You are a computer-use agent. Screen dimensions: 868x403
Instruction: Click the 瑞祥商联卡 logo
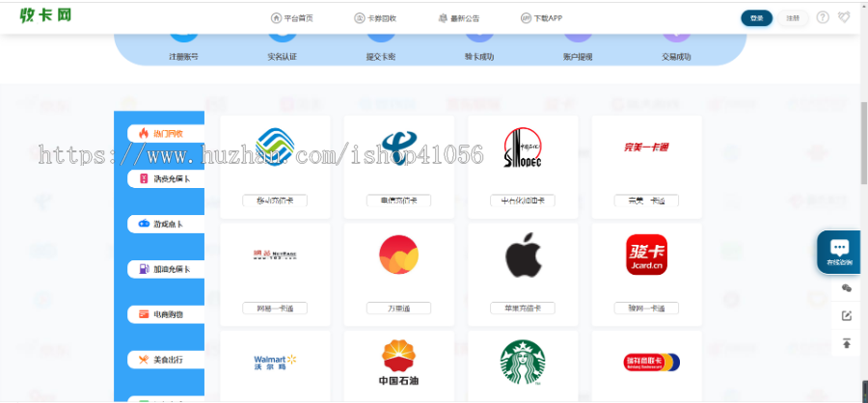[x=652, y=363]
